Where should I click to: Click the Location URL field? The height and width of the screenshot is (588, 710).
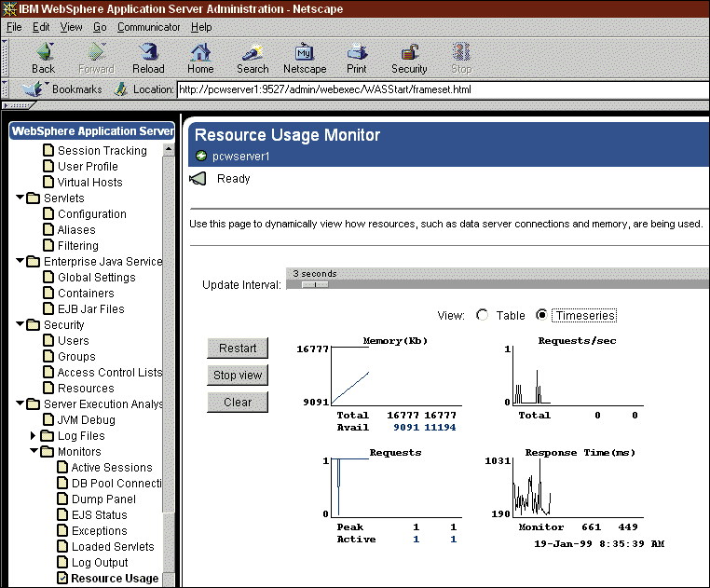click(443, 89)
